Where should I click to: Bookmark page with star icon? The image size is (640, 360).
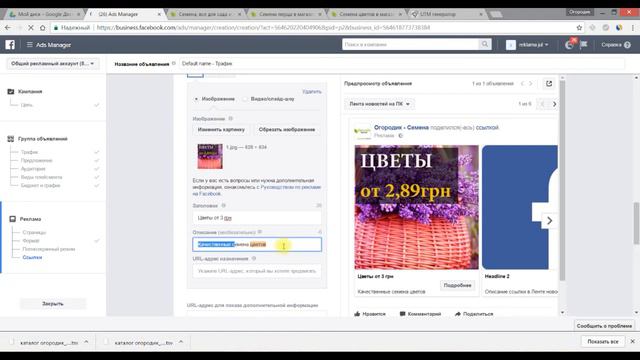(579, 28)
